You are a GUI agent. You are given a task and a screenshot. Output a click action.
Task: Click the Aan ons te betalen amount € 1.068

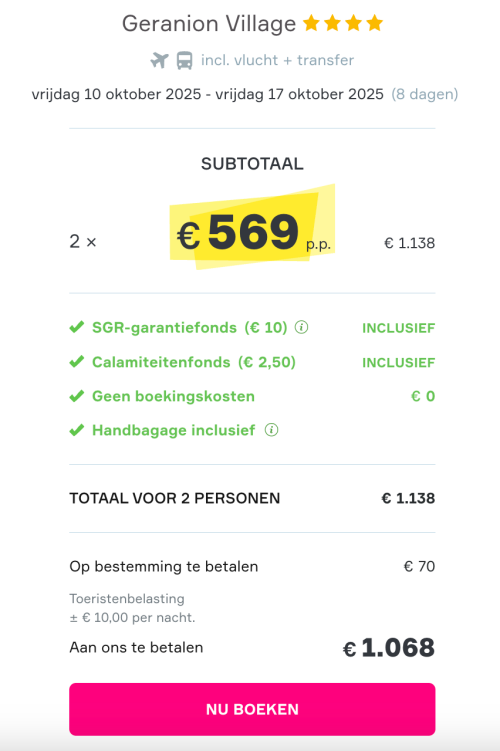389,648
